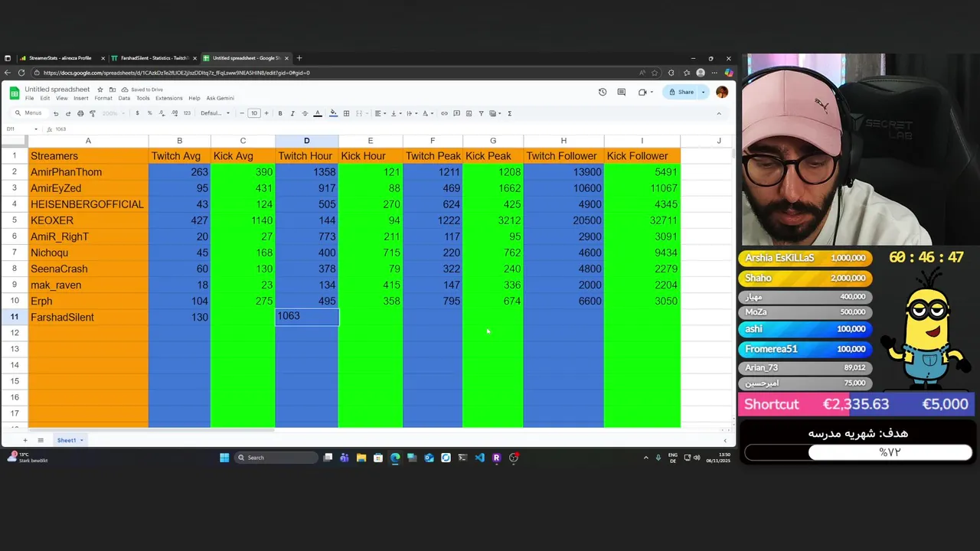Open the Data menu
This screenshot has width=980, height=551.
(x=124, y=98)
